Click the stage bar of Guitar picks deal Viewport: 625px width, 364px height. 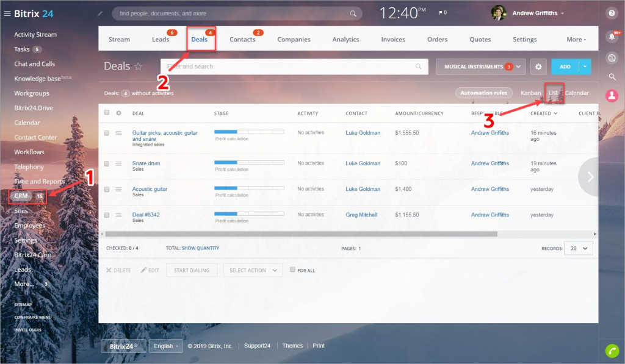(x=249, y=132)
